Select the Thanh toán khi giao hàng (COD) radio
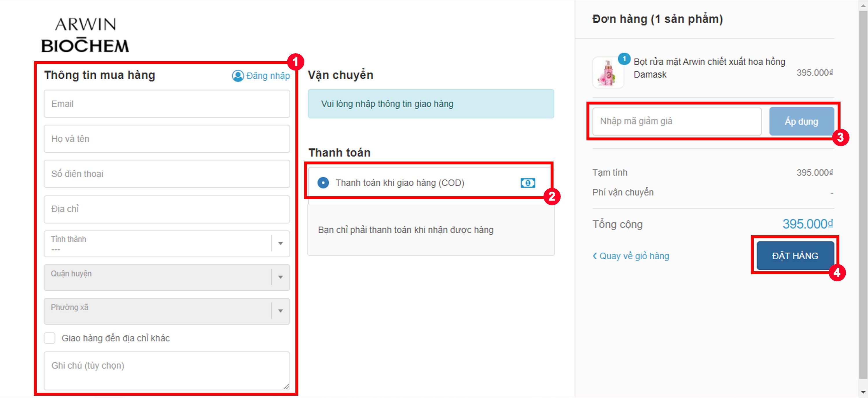 (x=323, y=183)
